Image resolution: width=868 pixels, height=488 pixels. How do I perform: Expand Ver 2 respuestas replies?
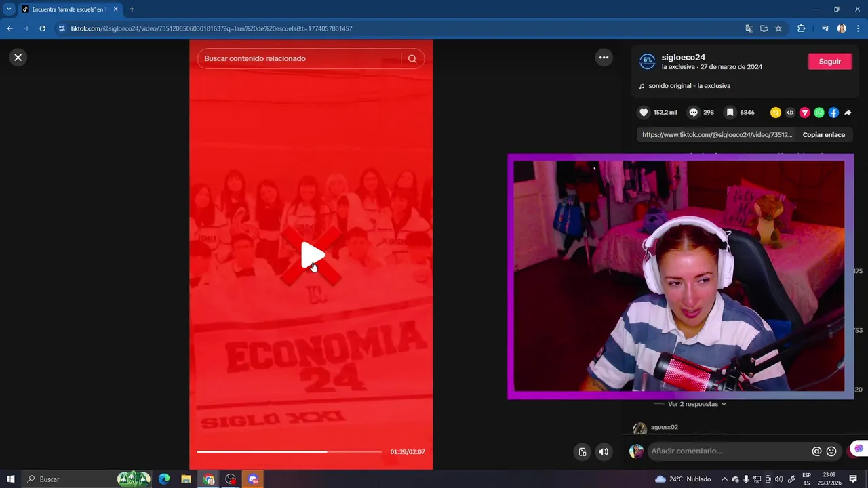click(696, 404)
